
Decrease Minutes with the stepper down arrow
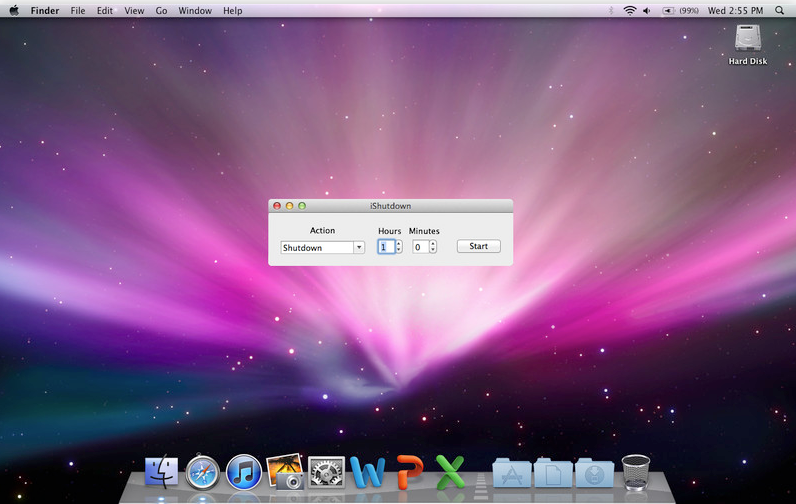433,250
